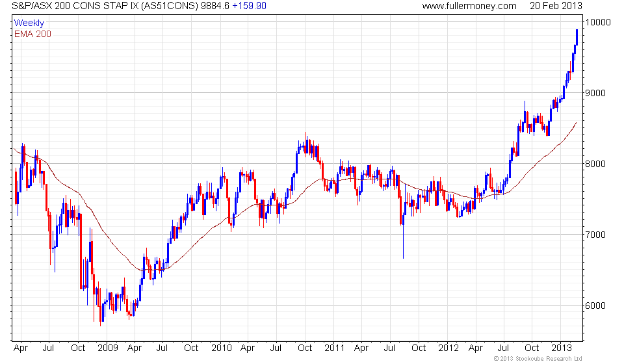The width and height of the screenshot is (637, 364).
Task: Click the 20 Feb 2013 date label
Action: [557, 6]
